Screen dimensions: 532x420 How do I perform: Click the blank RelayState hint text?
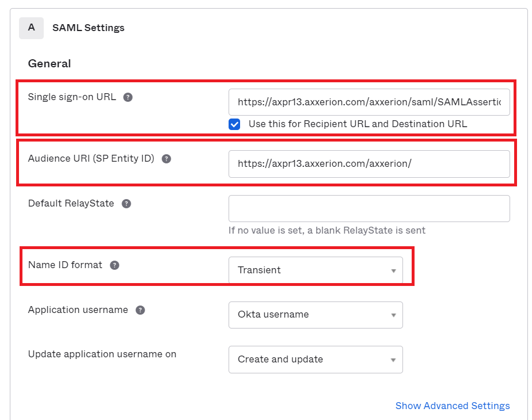[326, 231]
